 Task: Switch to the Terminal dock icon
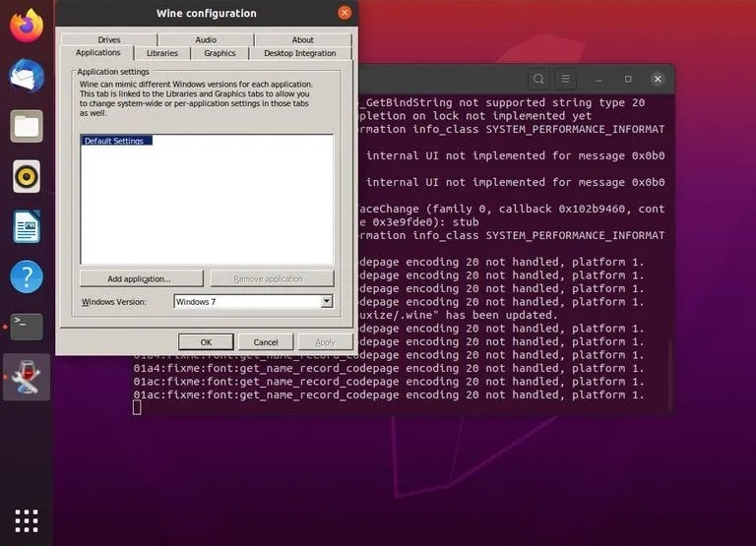click(27, 327)
